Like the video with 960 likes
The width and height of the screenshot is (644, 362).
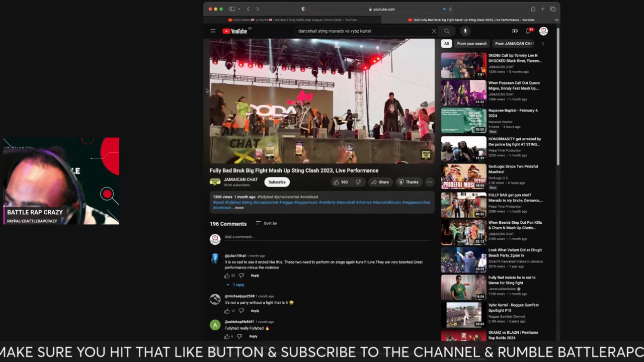(341, 182)
